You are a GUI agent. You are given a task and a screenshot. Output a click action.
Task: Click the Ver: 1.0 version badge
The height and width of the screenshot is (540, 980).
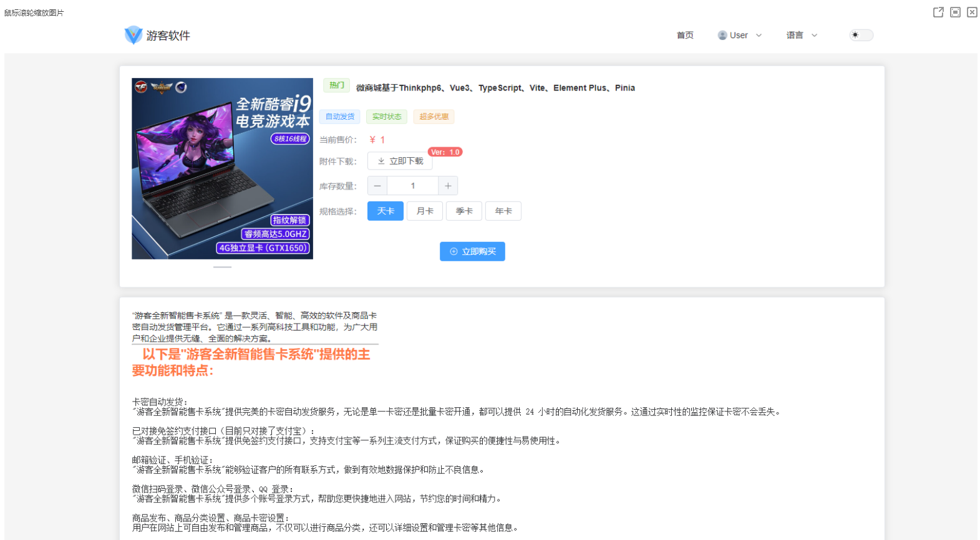pyautogui.click(x=445, y=152)
